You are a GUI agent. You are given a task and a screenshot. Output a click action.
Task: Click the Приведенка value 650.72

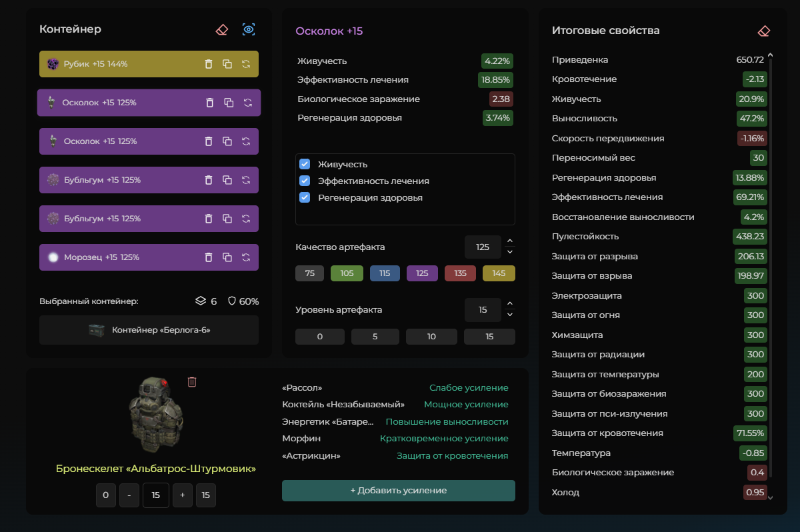click(x=750, y=59)
